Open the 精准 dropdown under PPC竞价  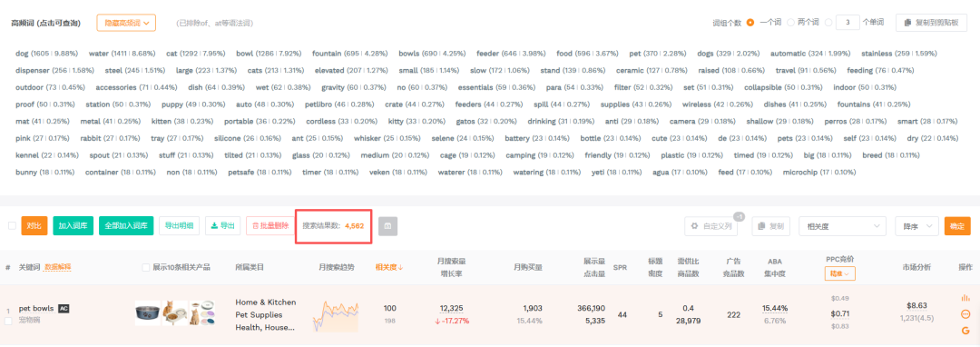[839, 273]
